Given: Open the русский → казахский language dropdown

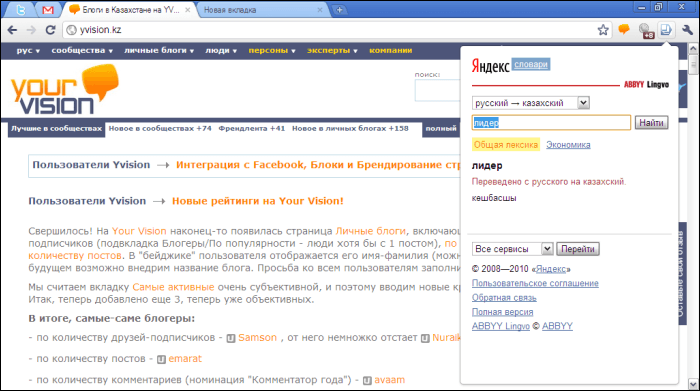Looking at the screenshot, I should pyautogui.click(x=530, y=103).
